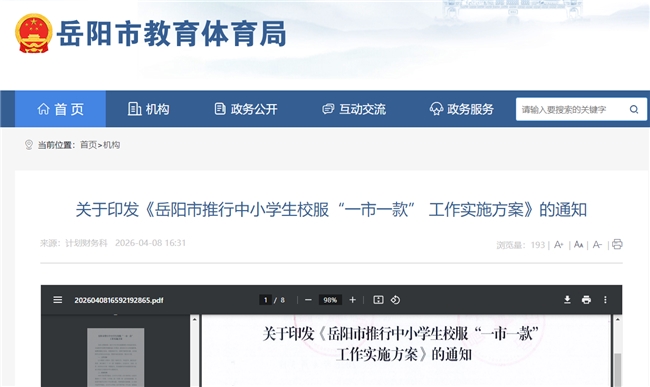The image size is (650, 387).
Task: Open the 机构 navigation menu
Action: click(148, 109)
